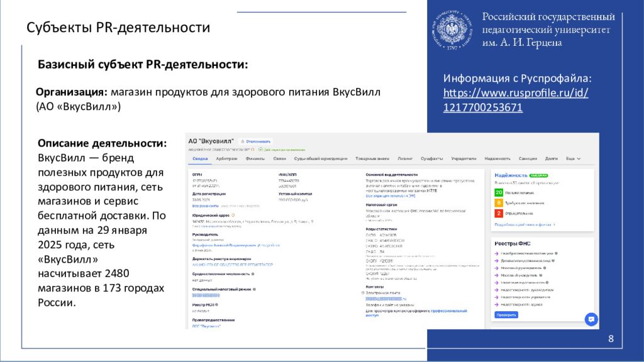Open the Все реквизиты link
Image resolution: width=644 pixels, height=362 pixels.
(206, 206)
